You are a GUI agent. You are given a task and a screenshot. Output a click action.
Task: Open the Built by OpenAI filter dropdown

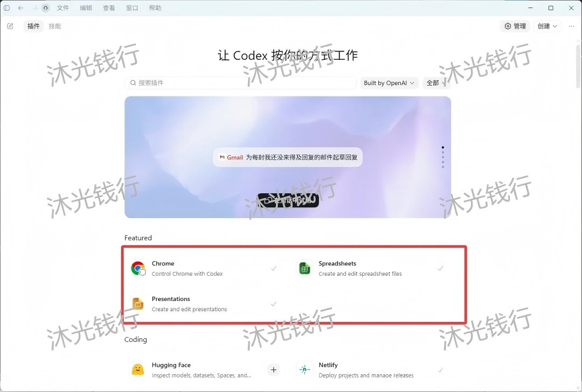[389, 83]
